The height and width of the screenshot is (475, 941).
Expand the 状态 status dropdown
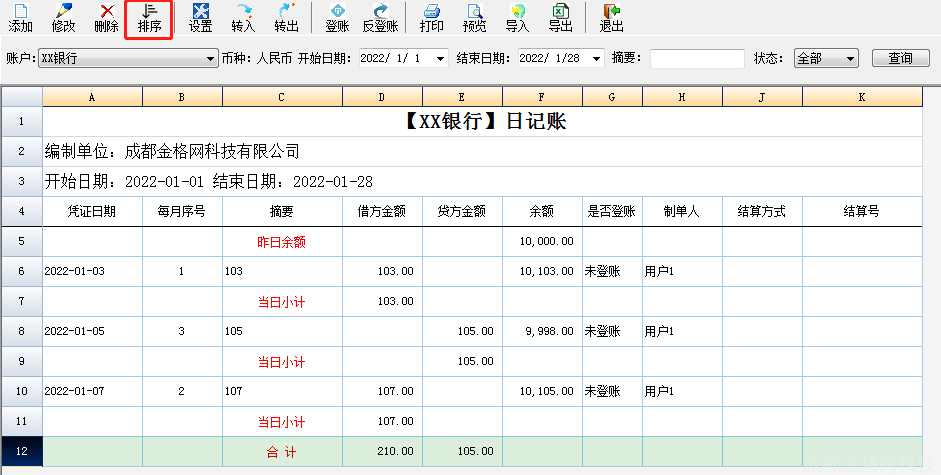850,59
